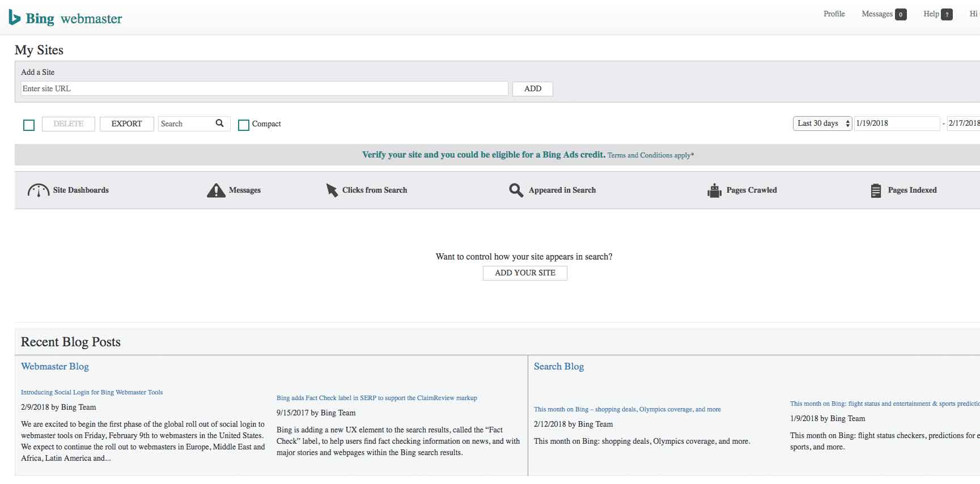Toggle the select-all sites checkbox
The image size is (980, 484).
(x=29, y=125)
